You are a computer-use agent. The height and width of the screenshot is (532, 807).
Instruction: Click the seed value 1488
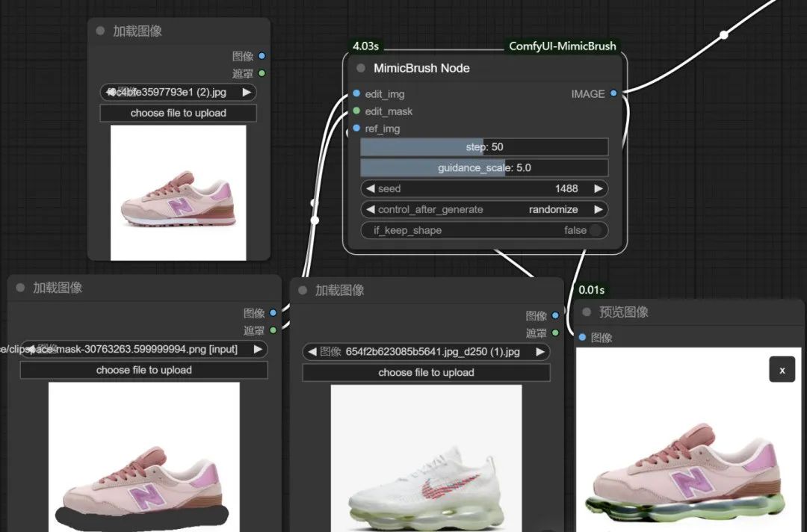point(566,188)
